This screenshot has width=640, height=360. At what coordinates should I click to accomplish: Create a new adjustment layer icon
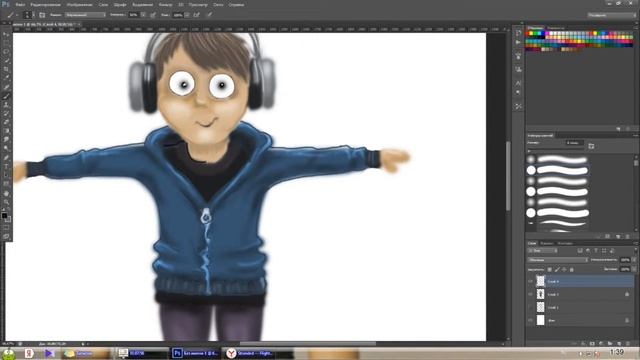tap(601, 344)
